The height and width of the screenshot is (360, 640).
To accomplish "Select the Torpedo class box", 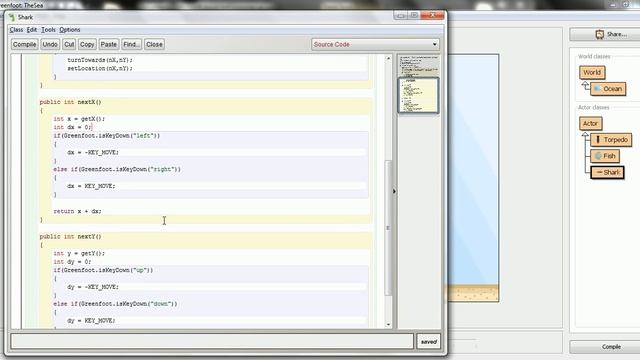I will (611, 140).
